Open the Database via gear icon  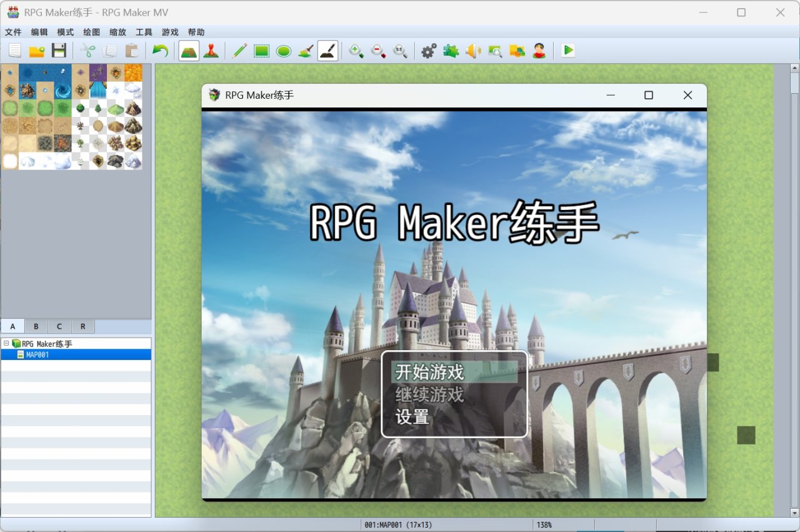429,51
